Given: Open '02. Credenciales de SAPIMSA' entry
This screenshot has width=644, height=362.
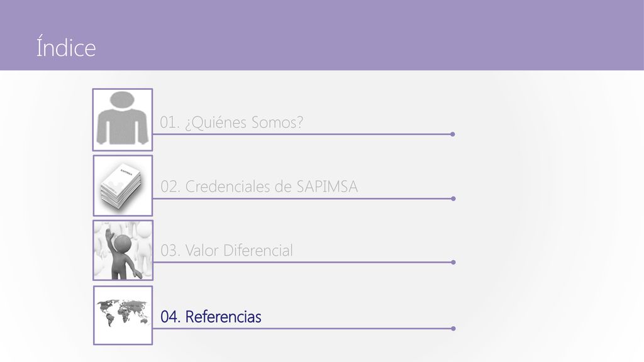Looking at the screenshot, I should [x=258, y=187].
